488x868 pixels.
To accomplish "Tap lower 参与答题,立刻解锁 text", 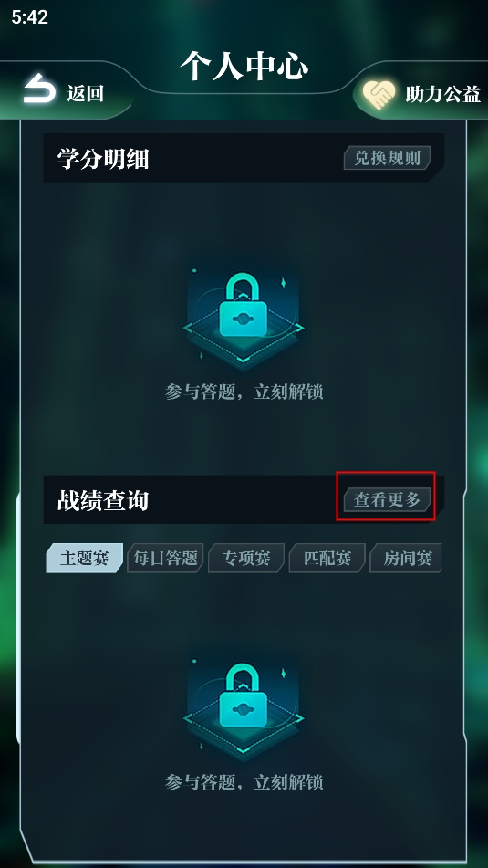I will [x=244, y=782].
